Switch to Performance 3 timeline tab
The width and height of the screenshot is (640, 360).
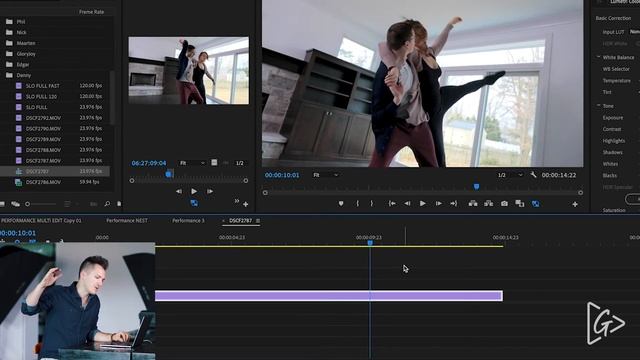tap(188, 220)
